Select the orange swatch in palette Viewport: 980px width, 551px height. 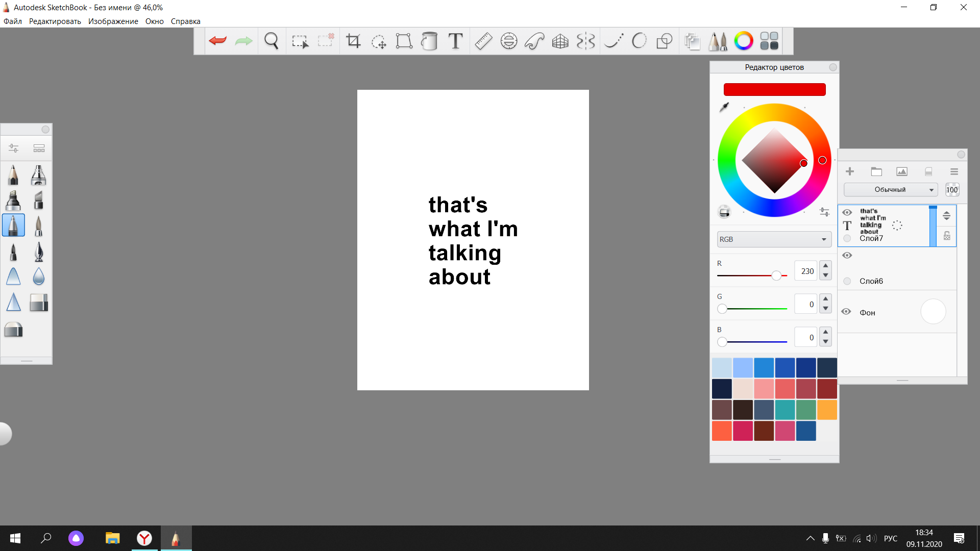826,410
